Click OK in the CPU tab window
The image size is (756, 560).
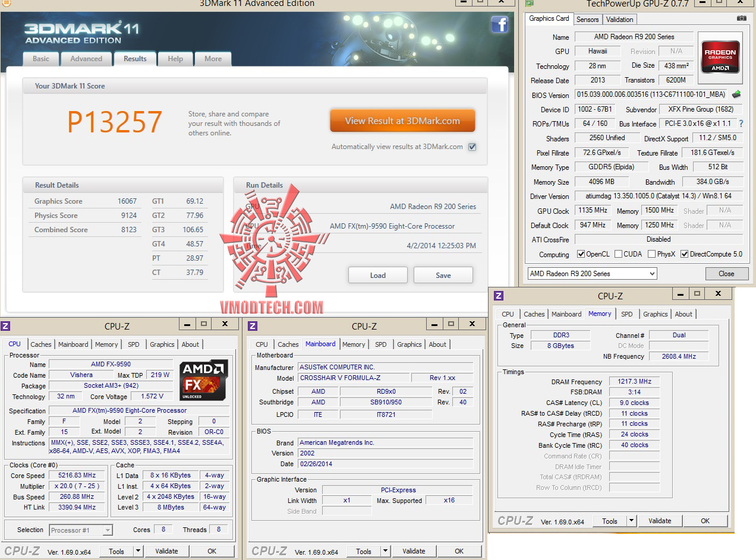tap(212, 551)
